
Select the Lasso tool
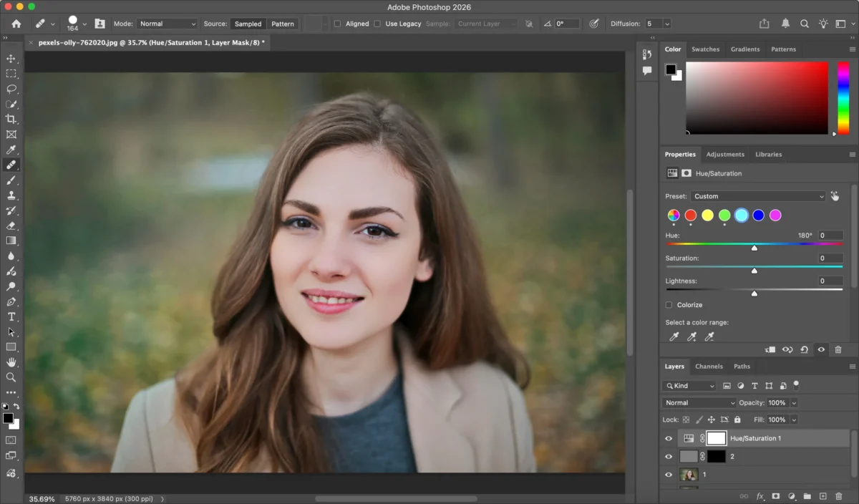pos(11,89)
